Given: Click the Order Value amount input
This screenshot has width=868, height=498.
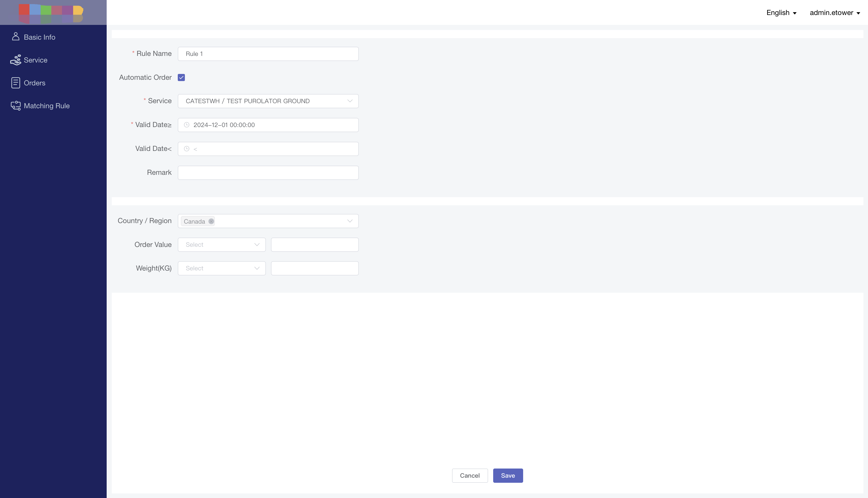Looking at the screenshot, I should [315, 244].
